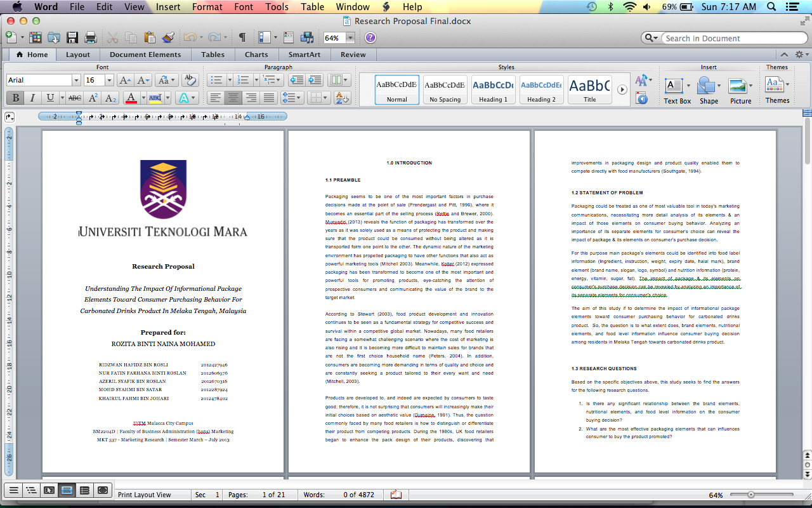The image size is (812, 508).
Task: Insert a Text Box
Action: 678,90
